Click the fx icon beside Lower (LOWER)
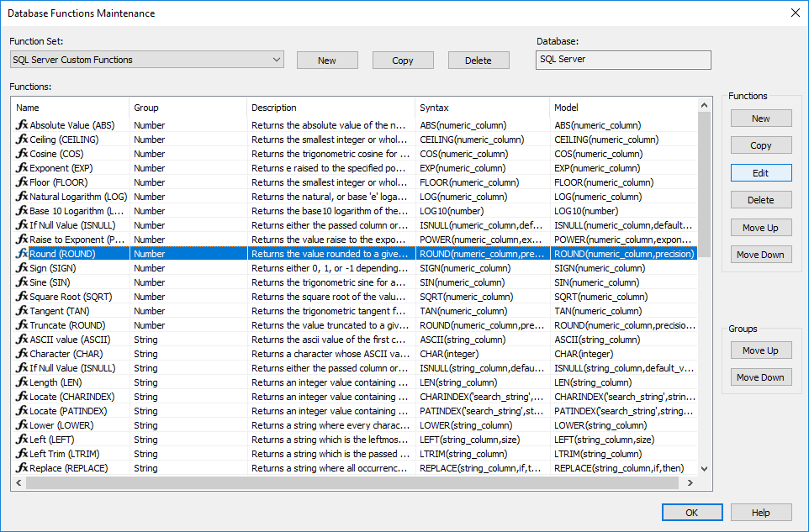The height and width of the screenshot is (532, 809). (22, 425)
